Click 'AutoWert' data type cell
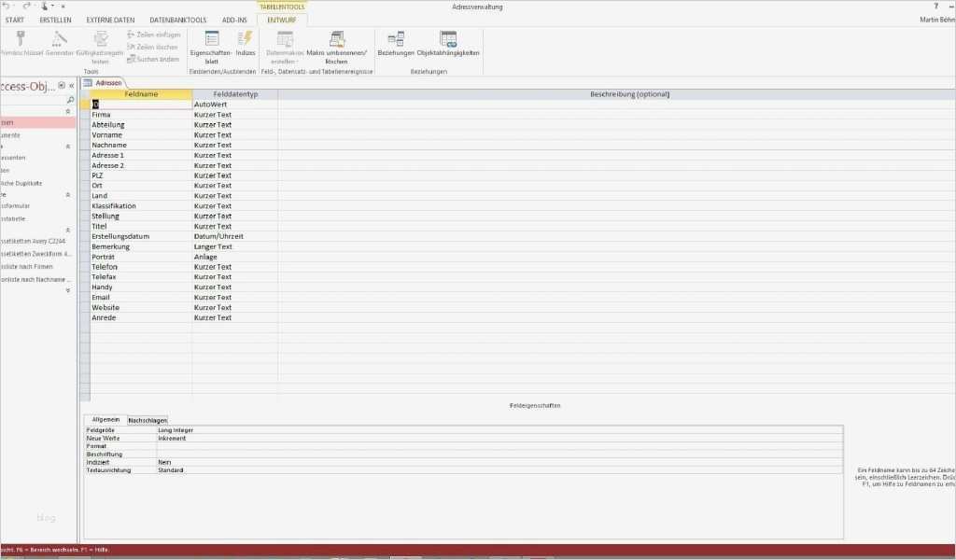The width and height of the screenshot is (956, 560). point(235,105)
